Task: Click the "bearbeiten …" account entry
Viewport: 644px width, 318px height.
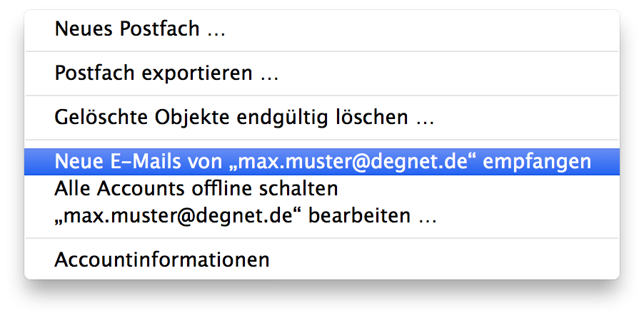Action: 245,215
